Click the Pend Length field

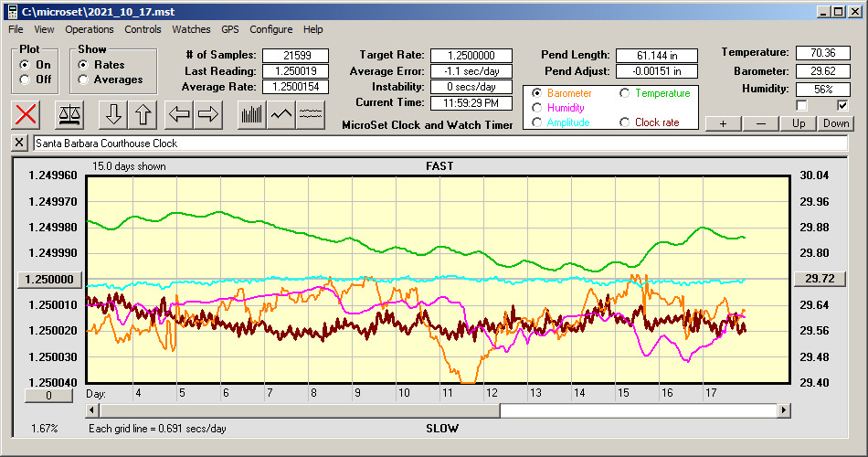click(x=657, y=56)
